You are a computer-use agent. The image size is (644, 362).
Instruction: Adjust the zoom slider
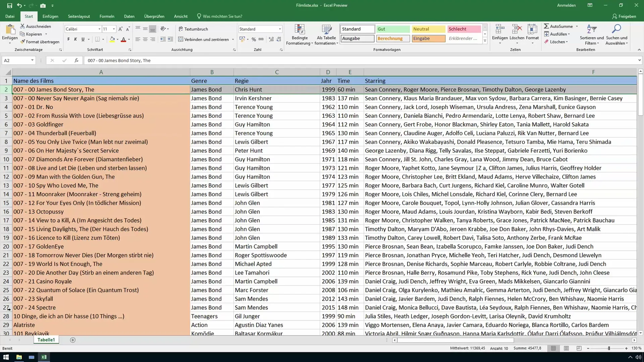(609, 348)
